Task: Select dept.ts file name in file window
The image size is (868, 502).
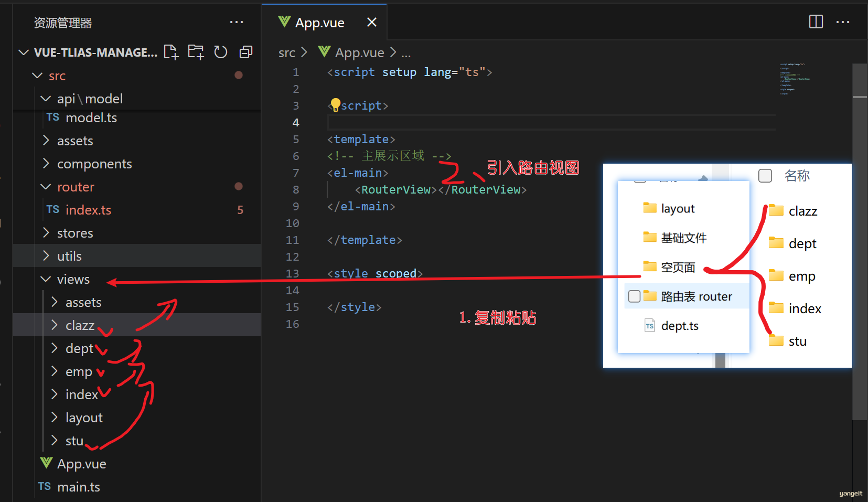Action: 680,326
